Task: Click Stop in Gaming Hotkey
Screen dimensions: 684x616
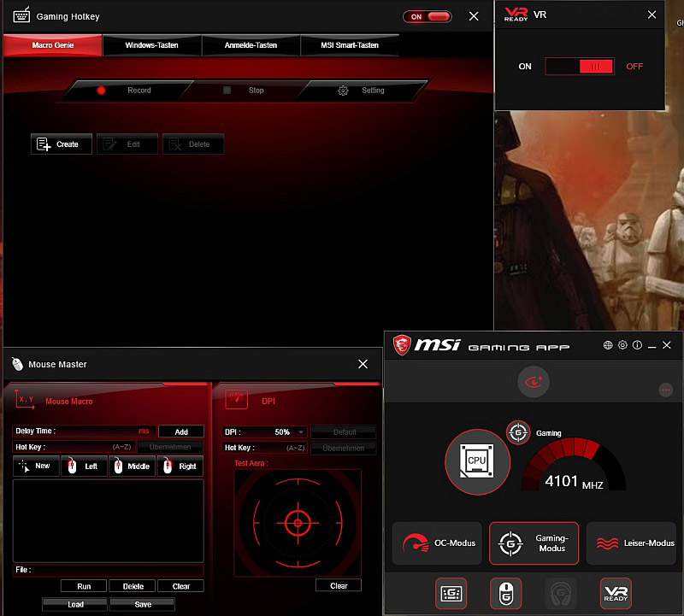Action: tap(245, 91)
